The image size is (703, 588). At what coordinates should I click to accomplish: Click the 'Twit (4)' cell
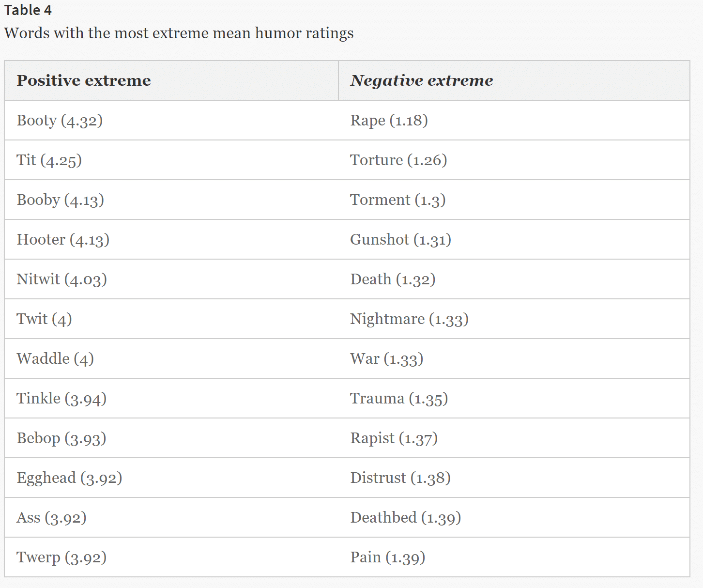coord(44,319)
